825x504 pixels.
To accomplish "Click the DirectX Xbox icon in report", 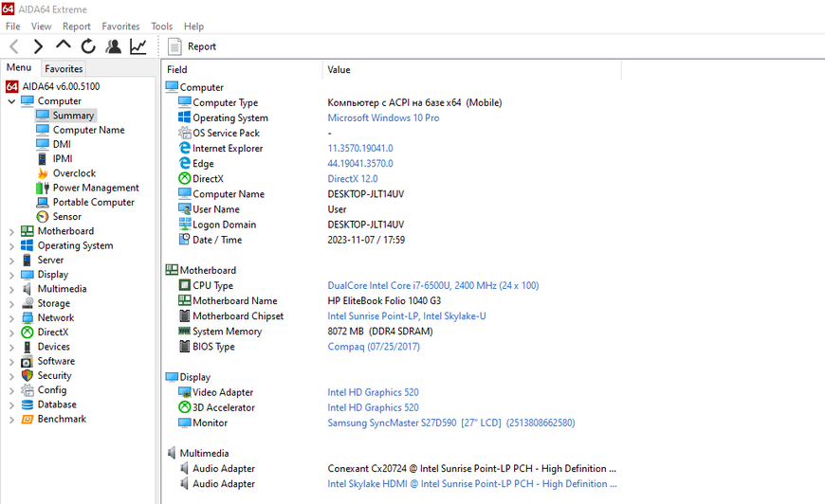I will (185, 178).
